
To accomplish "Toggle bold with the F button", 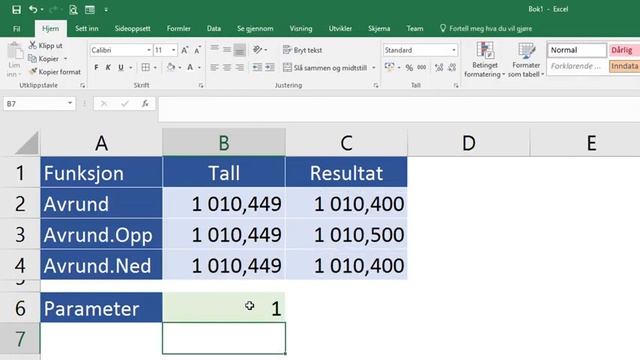I will pyautogui.click(x=96, y=67).
